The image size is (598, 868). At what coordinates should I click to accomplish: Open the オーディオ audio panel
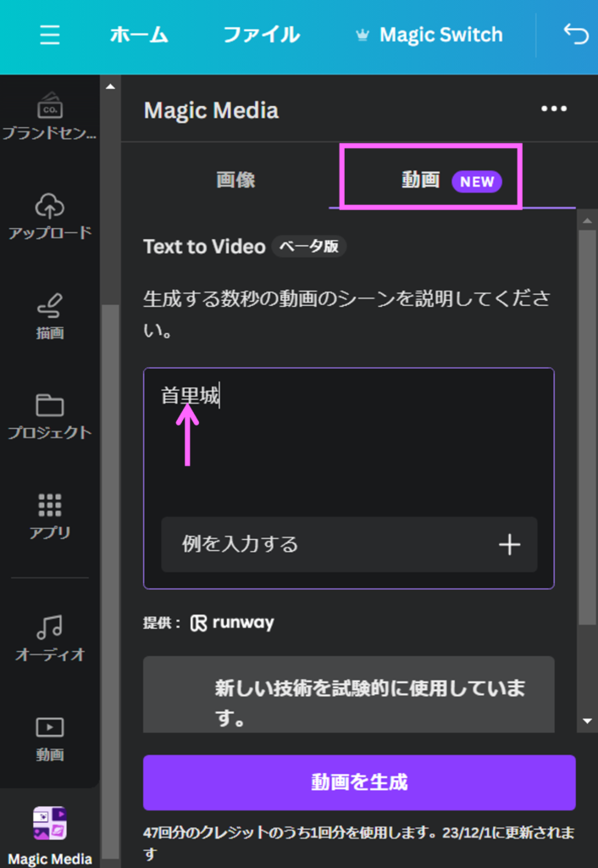pyautogui.click(x=49, y=637)
